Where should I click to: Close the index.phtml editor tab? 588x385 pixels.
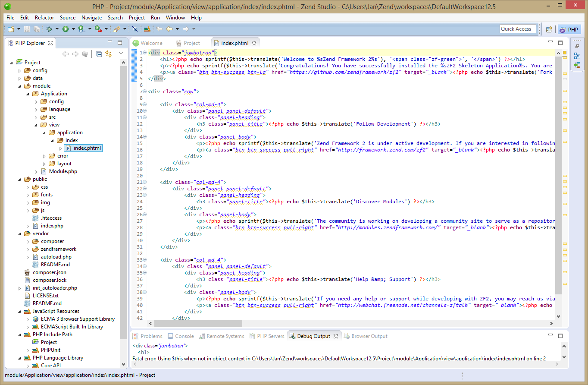coord(254,43)
